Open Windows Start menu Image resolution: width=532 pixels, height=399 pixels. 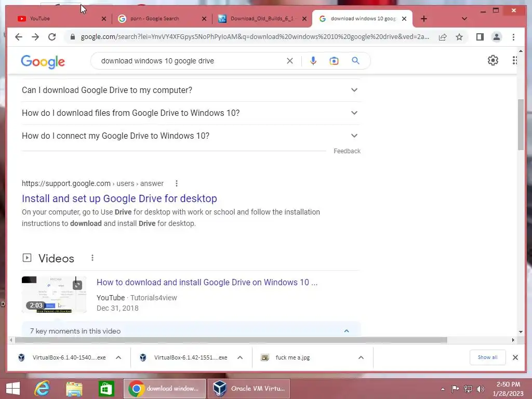click(x=13, y=389)
